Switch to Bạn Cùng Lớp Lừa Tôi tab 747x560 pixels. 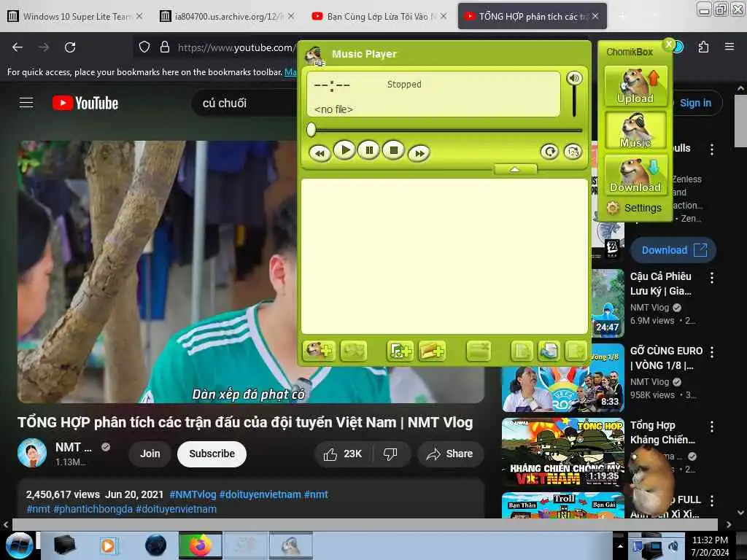pyautogui.click(x=379, y=16)
